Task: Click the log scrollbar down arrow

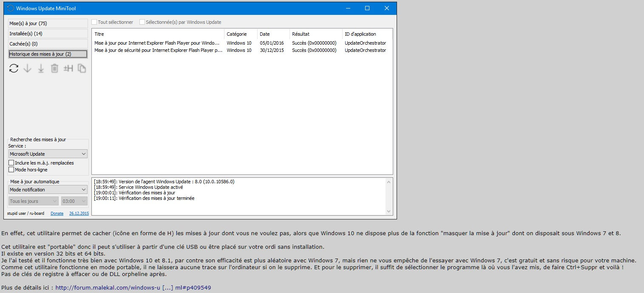Action: point(389,211)
